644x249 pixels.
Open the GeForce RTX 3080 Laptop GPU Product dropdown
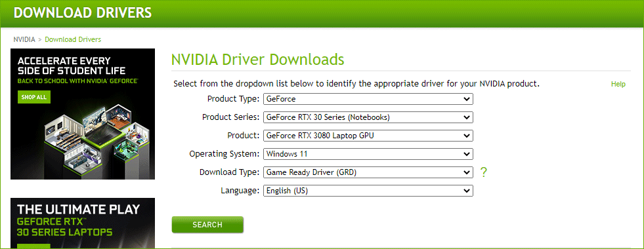(368, 136)
